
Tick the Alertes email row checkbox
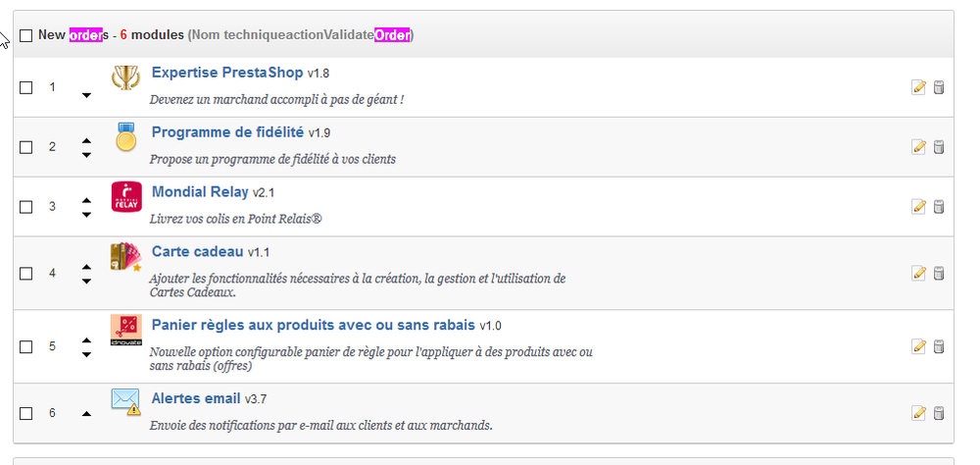click(25, 413)
